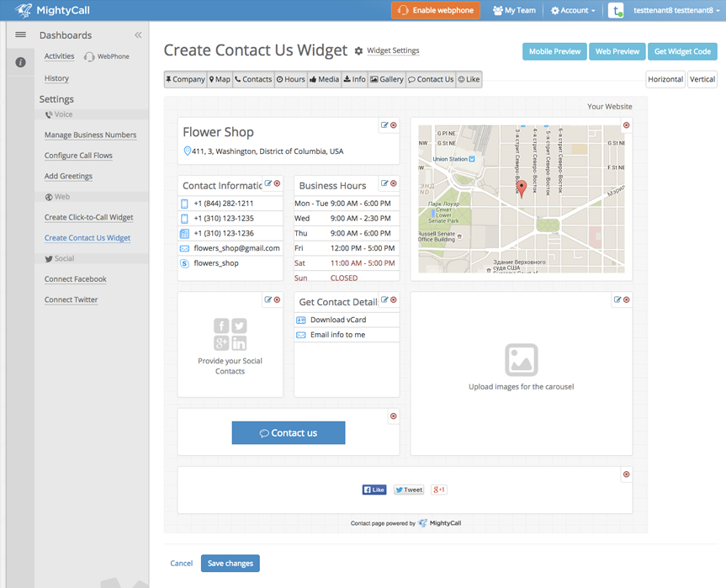Screen dimensions: 726x588
Task: Select the Info block tab
Action: coord(354,79)
